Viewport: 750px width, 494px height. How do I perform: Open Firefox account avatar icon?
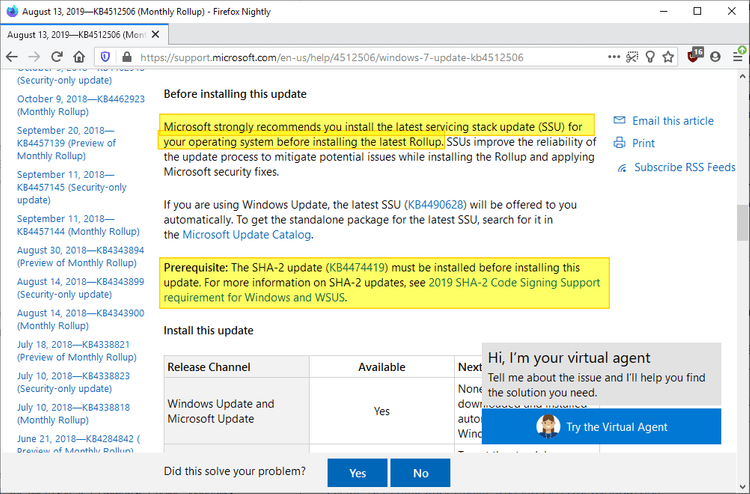click(x=715, y=57)
